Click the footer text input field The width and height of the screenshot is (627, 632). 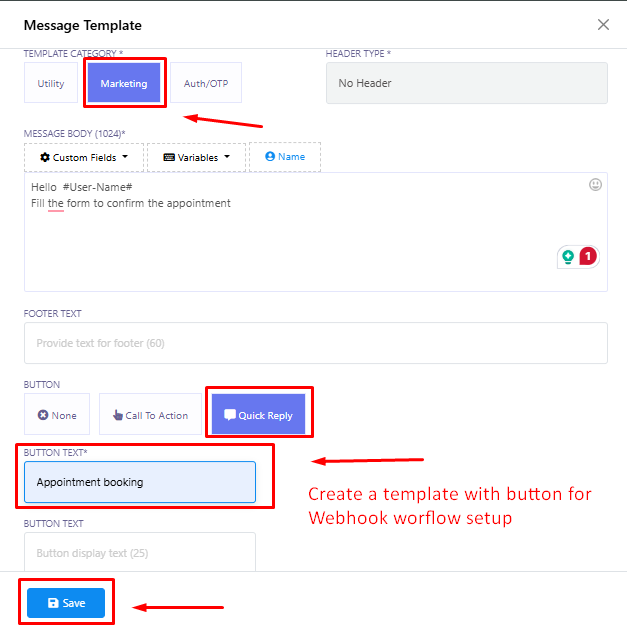pyautogui.click(x=316, y=343)
